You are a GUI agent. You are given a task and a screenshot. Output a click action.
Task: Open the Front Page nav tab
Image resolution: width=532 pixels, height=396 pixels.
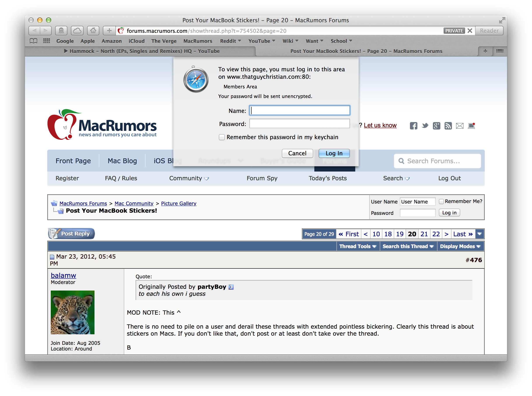click(x=73, y=161)
